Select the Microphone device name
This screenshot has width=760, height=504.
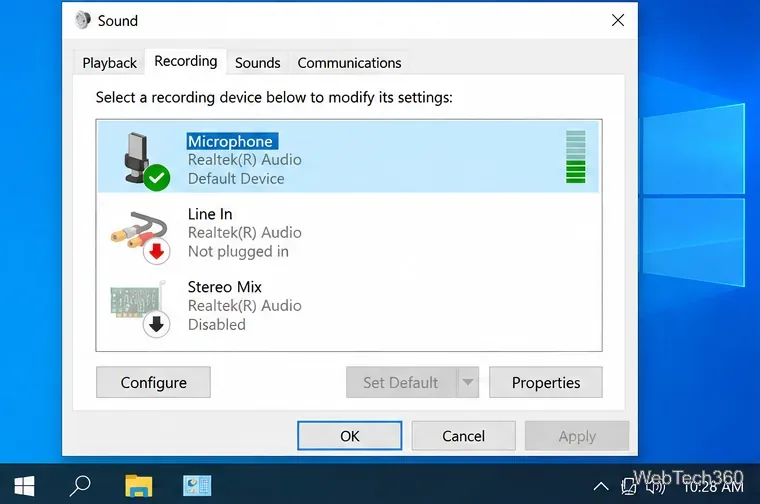pos(232,142)
